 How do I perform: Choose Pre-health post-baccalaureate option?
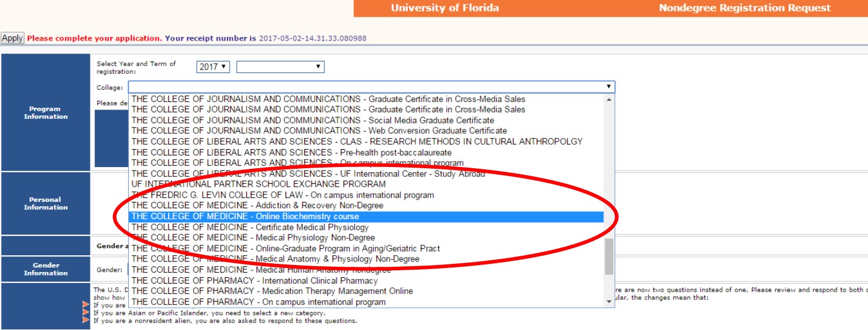click(x=366, y=152)
